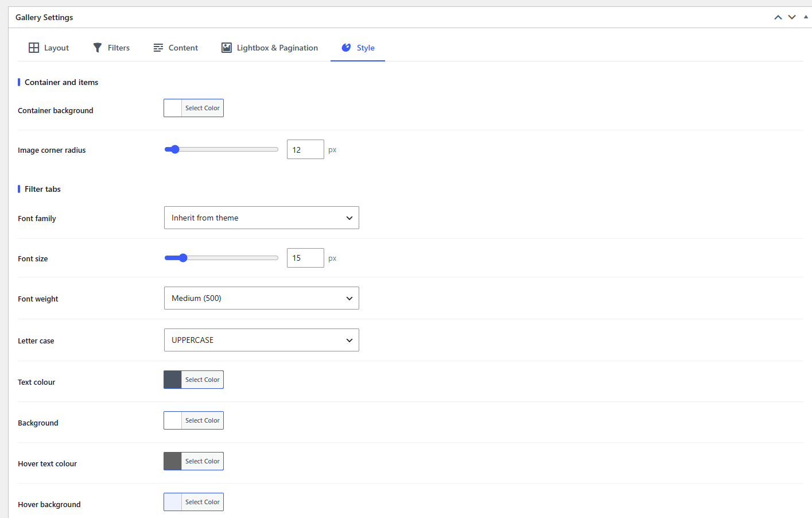Click Select Color for Hover text colour
The width and height of the screenshot is (812, 518).
point(203,461)
